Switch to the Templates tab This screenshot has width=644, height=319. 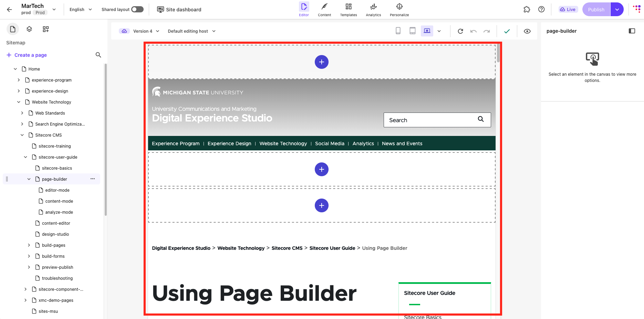pos(349,10)
